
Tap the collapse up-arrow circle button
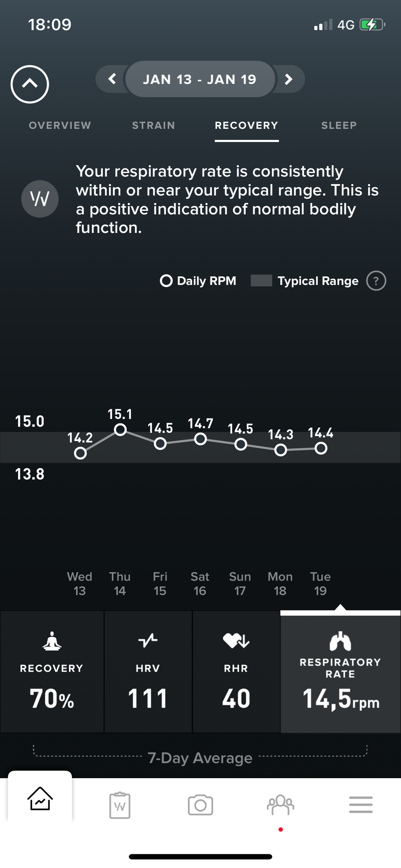point(30,84)
